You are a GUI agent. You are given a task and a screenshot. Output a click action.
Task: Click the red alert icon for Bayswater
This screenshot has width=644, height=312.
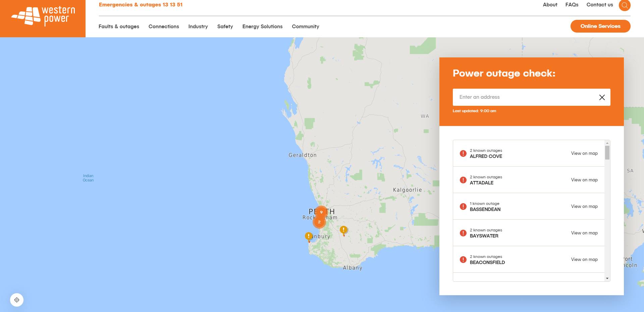pyautogui.click(x=463, y=233)
